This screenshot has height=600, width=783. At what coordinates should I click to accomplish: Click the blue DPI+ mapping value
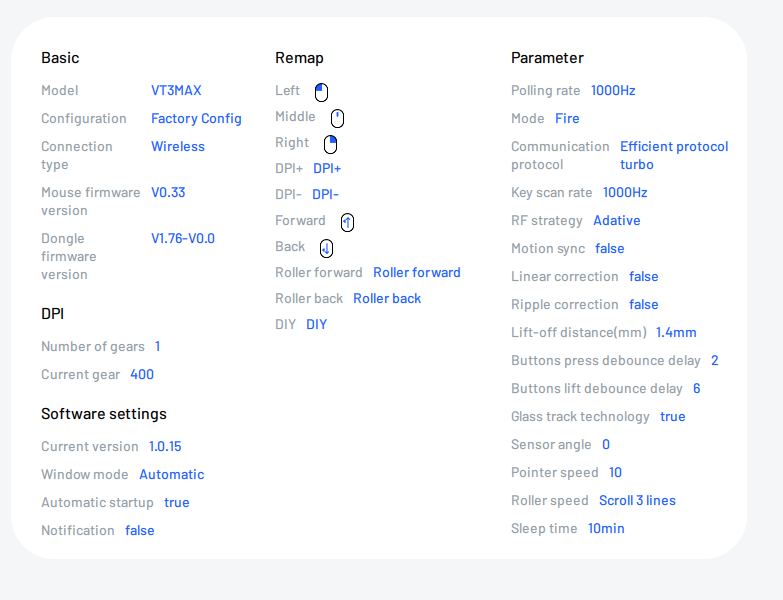(327, 168)
